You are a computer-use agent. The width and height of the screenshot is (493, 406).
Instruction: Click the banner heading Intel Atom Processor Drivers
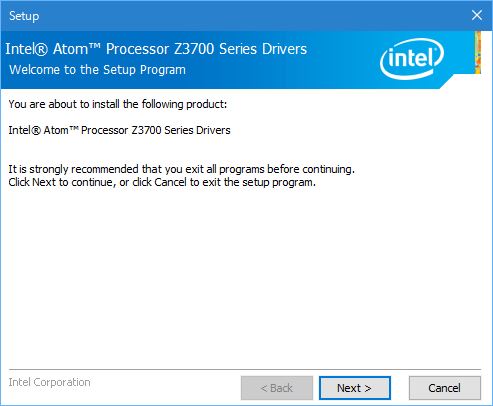(x=156, y=49)
